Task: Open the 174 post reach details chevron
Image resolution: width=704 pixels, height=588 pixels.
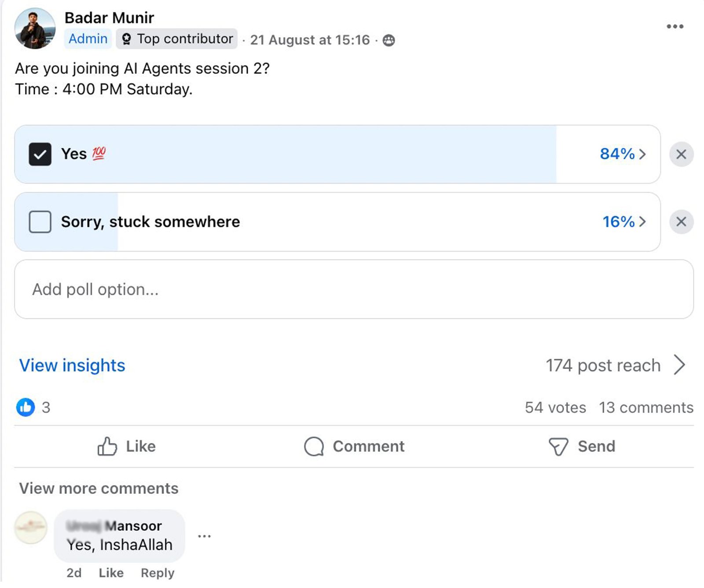Action: [x=679, y=365]
